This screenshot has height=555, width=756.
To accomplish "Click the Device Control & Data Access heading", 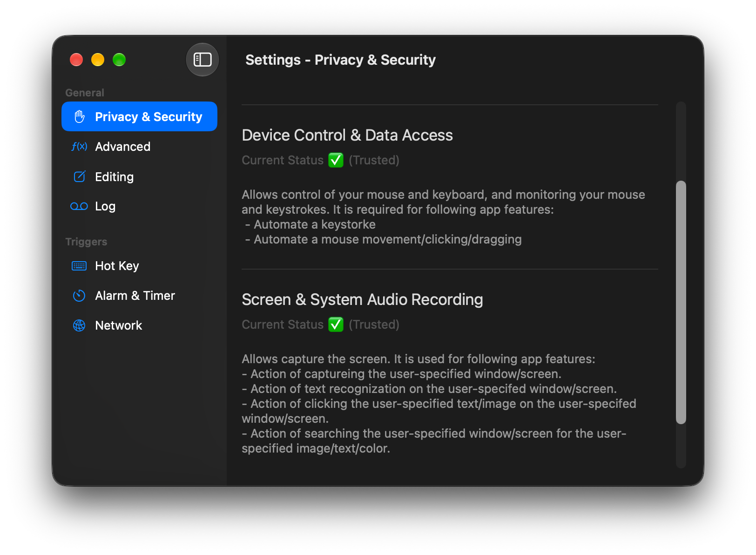I will pyautogui.click(x=347, y=135).
